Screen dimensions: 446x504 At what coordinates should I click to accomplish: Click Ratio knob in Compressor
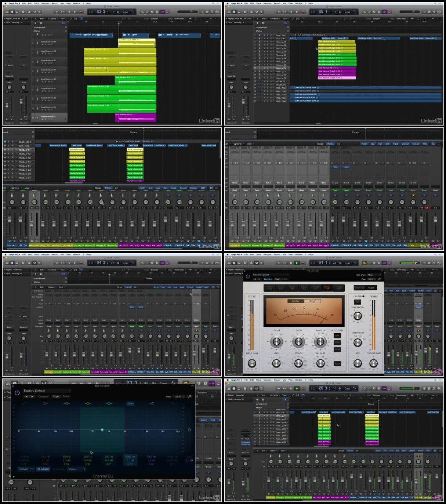point(299,341)
